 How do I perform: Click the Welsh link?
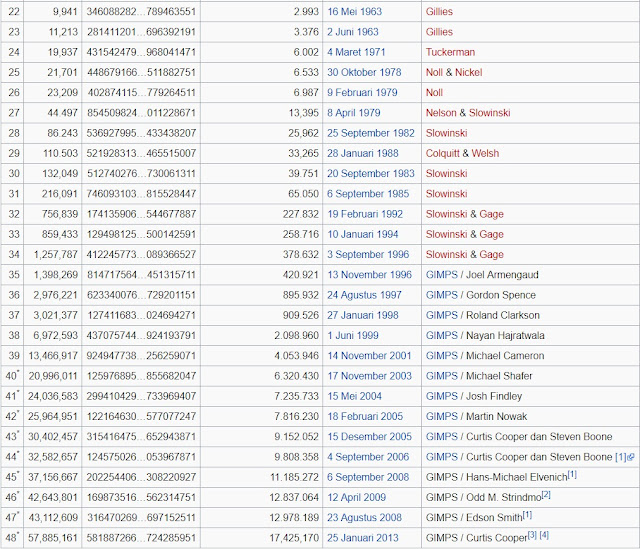pyautogui.click(x=485, y=153)
